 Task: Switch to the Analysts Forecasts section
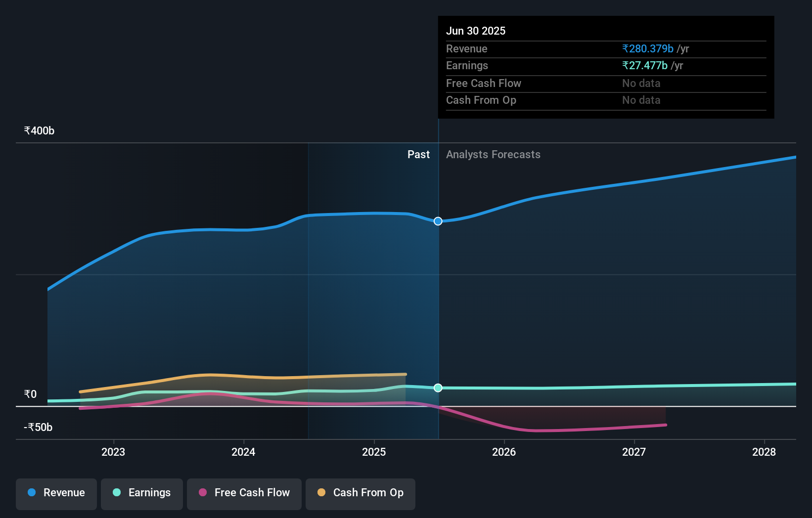pyautogui.click(x=493, y=154)
